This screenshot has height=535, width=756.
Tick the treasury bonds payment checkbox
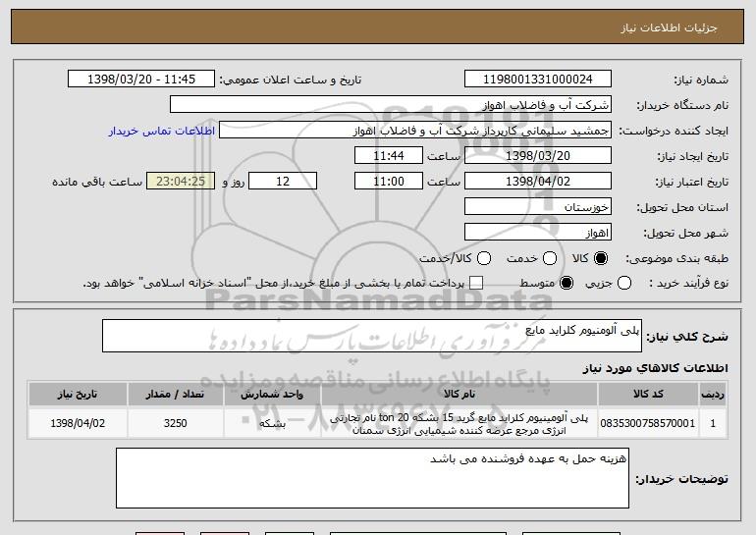(477, 284)
